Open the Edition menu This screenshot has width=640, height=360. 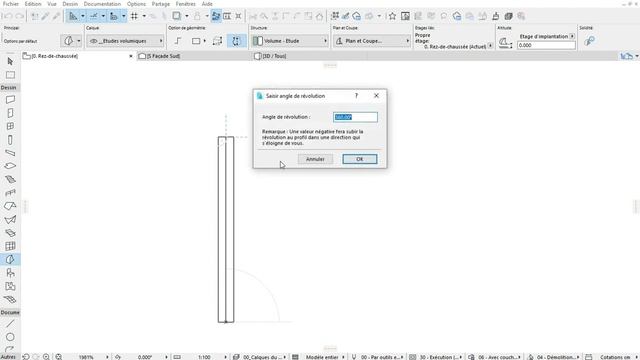pos(33,4)
